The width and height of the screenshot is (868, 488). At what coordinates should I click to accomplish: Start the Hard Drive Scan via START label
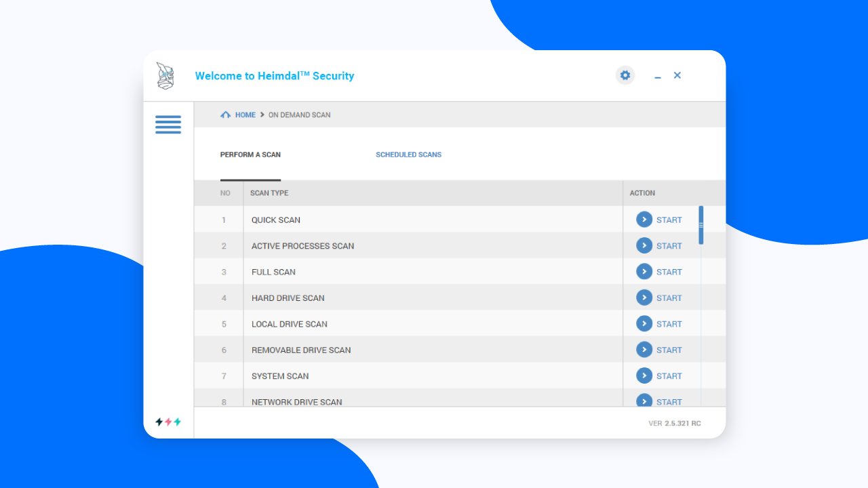(669, 298)
